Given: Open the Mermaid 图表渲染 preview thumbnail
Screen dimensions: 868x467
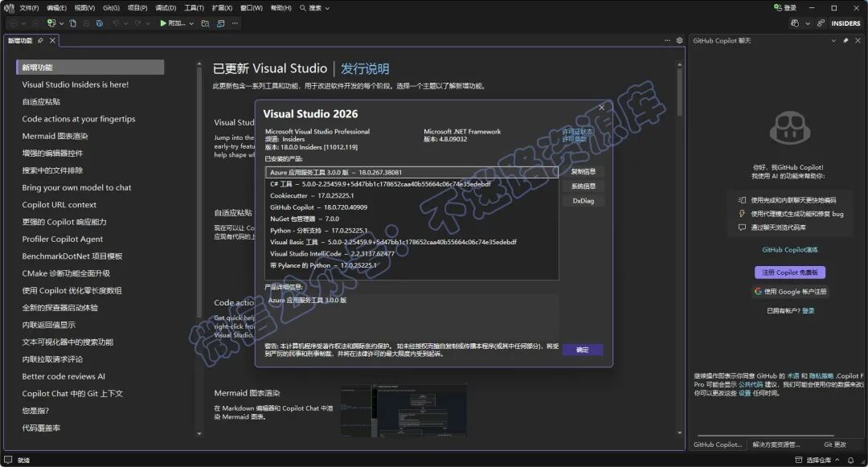Looking at the screenshot, I should tap(403, 410).
